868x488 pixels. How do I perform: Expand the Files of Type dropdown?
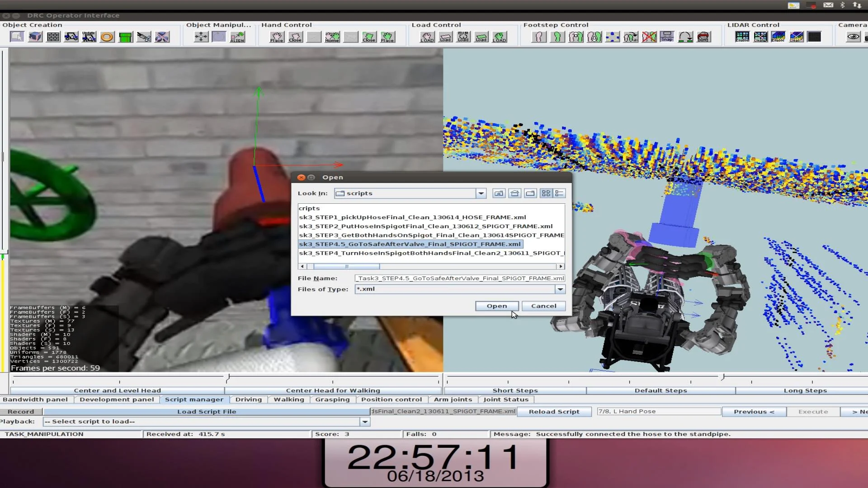coord(560,289)
